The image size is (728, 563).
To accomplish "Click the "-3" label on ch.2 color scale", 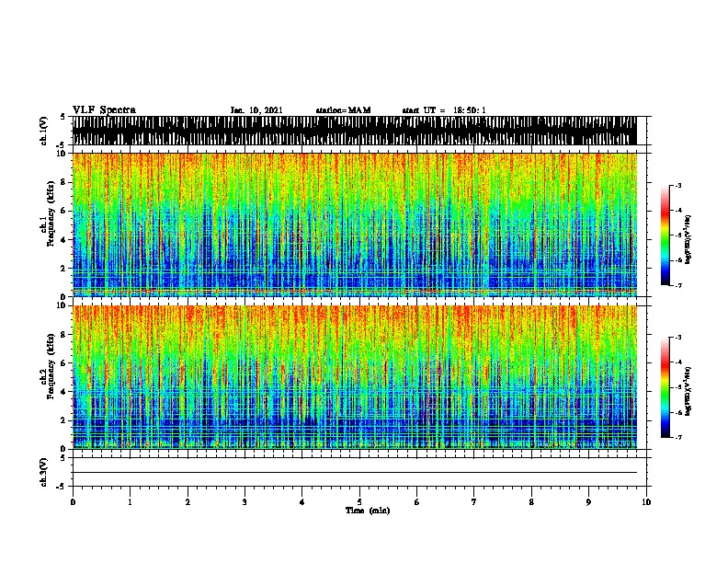I will pos(677,338).
